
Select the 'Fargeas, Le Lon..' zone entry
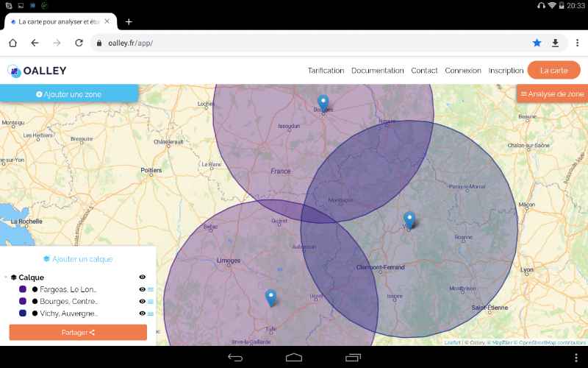(68, 289)
